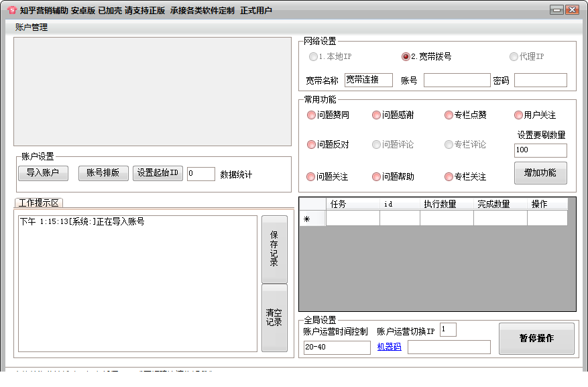Click the machine code input field
This screenshot has height=387, width=588.
(449, 347)
